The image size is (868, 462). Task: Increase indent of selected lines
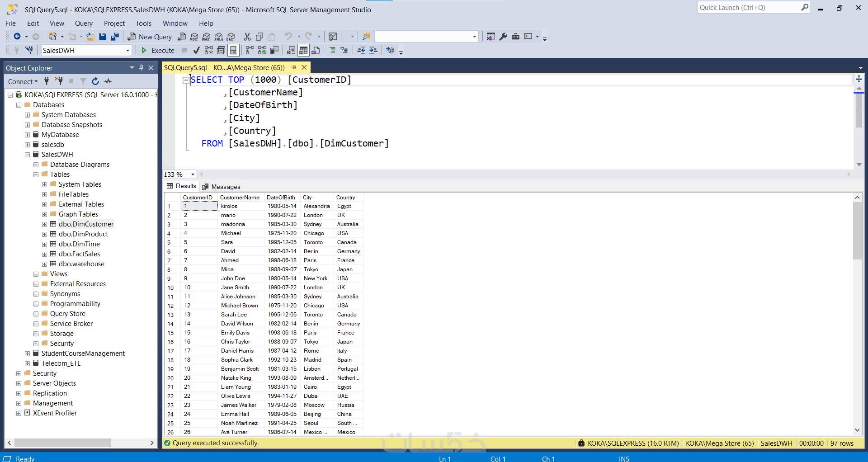(x=373, y=50)
